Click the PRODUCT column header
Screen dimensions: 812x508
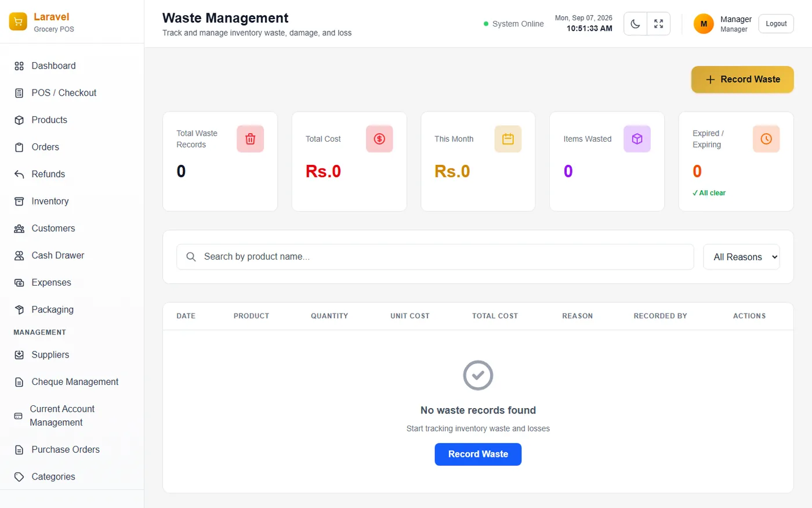(251, 316)
